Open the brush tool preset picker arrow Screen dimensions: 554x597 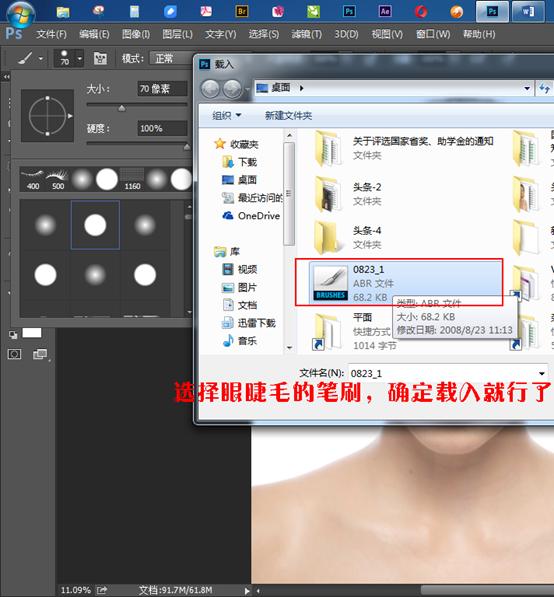tap(40, 59)
